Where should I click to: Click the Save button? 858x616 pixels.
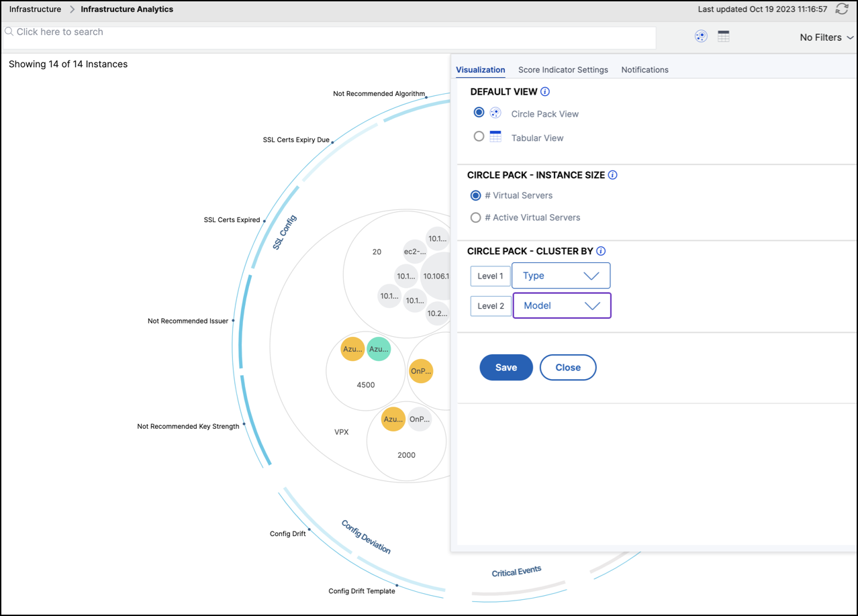[506, 367]
